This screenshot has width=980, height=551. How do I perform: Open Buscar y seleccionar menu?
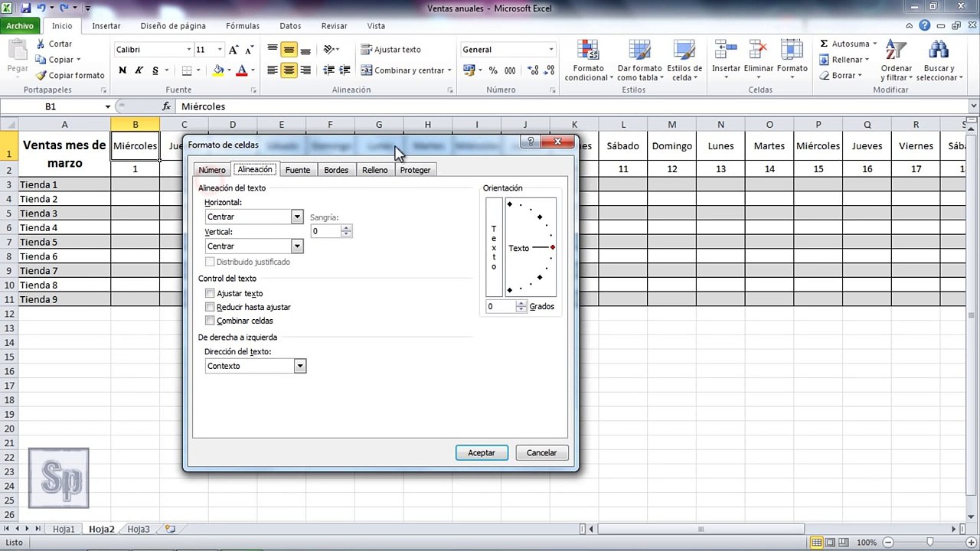click(939, 60)
